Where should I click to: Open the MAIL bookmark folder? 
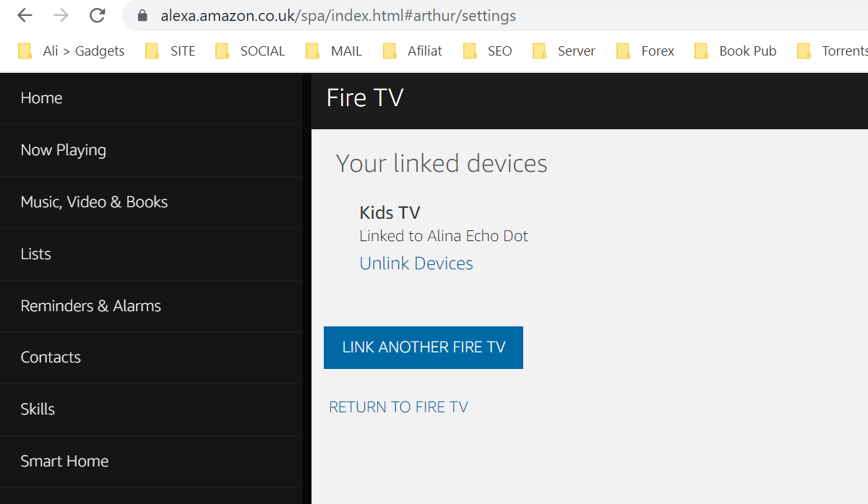pos(334,51)
